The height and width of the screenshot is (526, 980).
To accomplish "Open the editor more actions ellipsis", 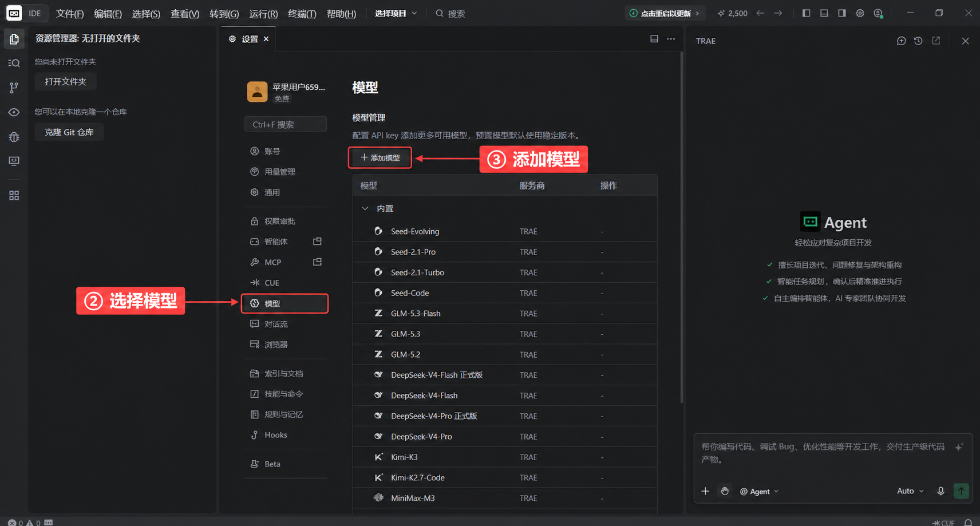I will click(x=671, y=39).
